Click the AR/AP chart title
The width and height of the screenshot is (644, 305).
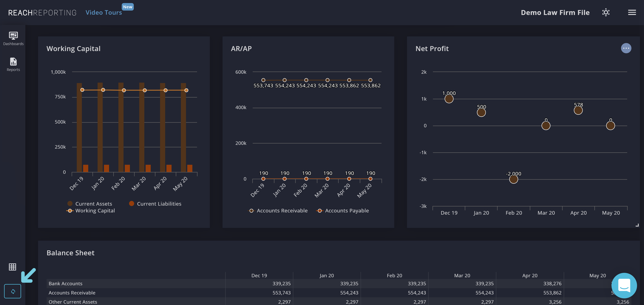pyautogui.click(x=241, y=49)
